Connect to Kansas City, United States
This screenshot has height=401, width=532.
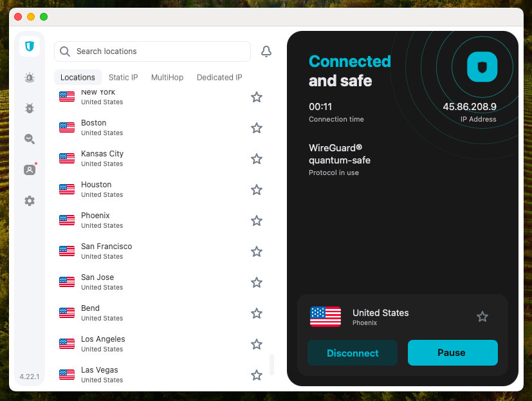coord(161,159)
